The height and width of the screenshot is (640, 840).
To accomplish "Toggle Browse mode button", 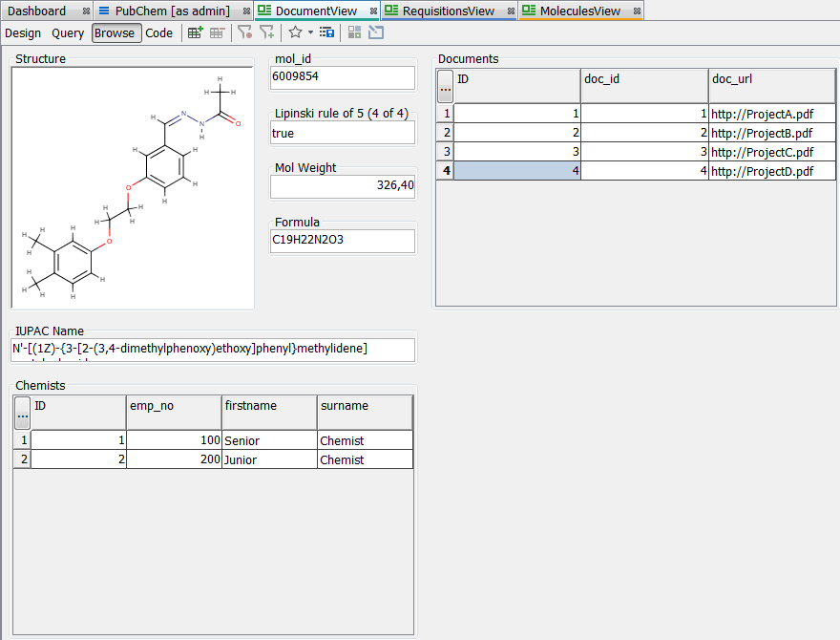I will pos(116,33).
